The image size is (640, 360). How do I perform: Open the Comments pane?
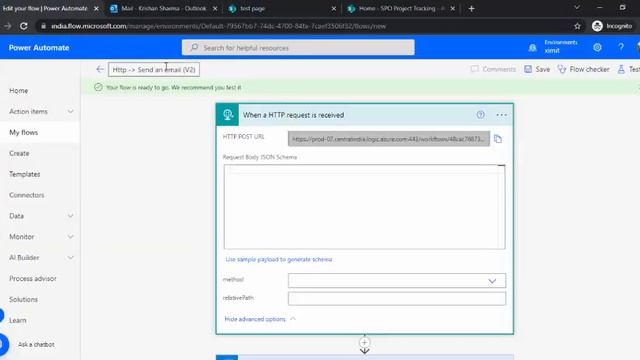click(493, 69)
